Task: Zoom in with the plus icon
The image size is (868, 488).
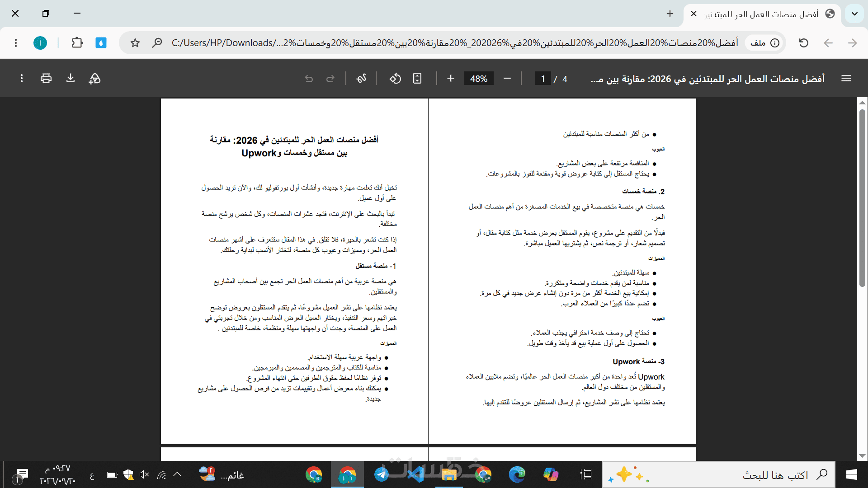Action: point(451,79)
